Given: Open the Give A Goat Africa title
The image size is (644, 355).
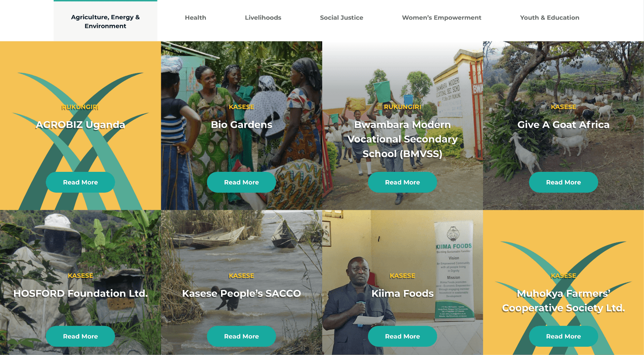Looking at the screenshot, I should [x=563, y=125].
